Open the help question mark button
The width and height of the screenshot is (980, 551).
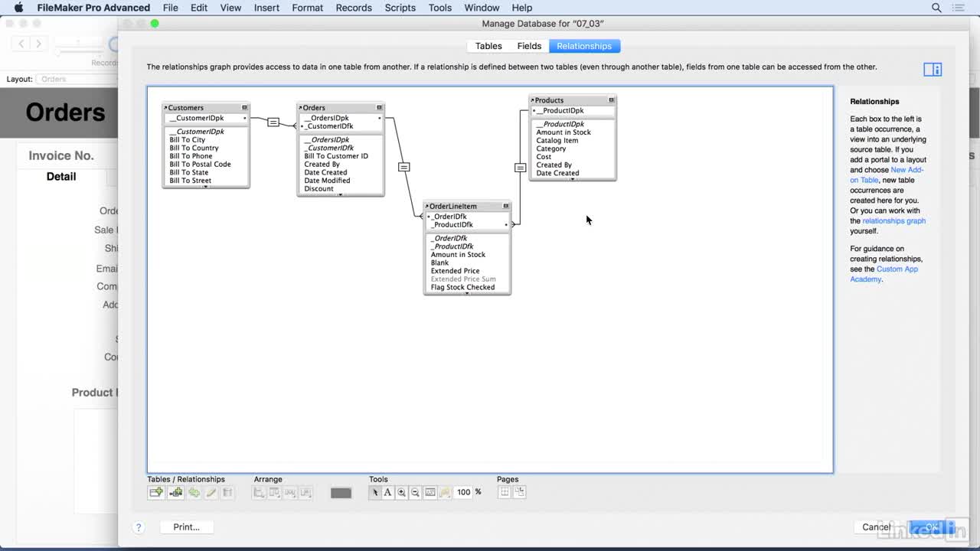pyautogui.click(x=139, y=527)
